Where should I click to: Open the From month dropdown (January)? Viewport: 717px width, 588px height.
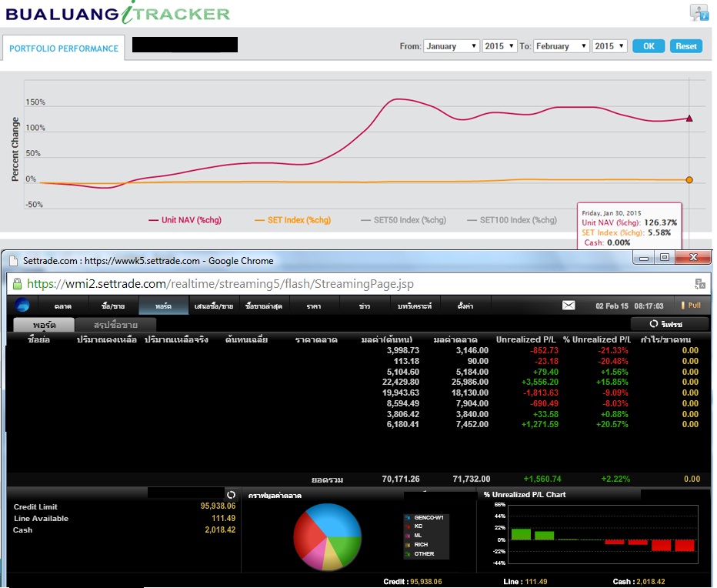(452, 46)
